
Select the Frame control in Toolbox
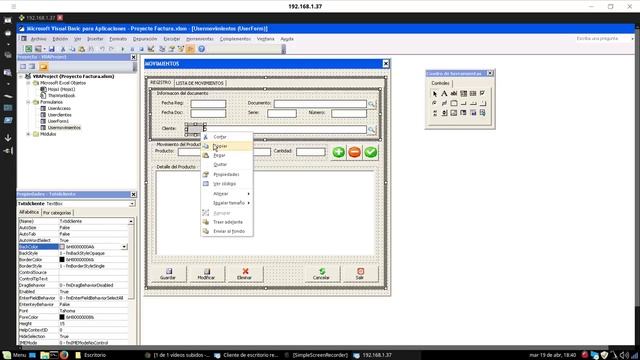453,103
